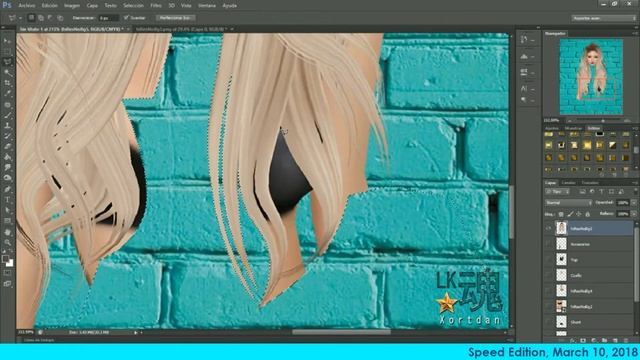This screenshot has width=640, height=360.
Task: Open the Normal blend mode dropdown
Action: [569, 202]
